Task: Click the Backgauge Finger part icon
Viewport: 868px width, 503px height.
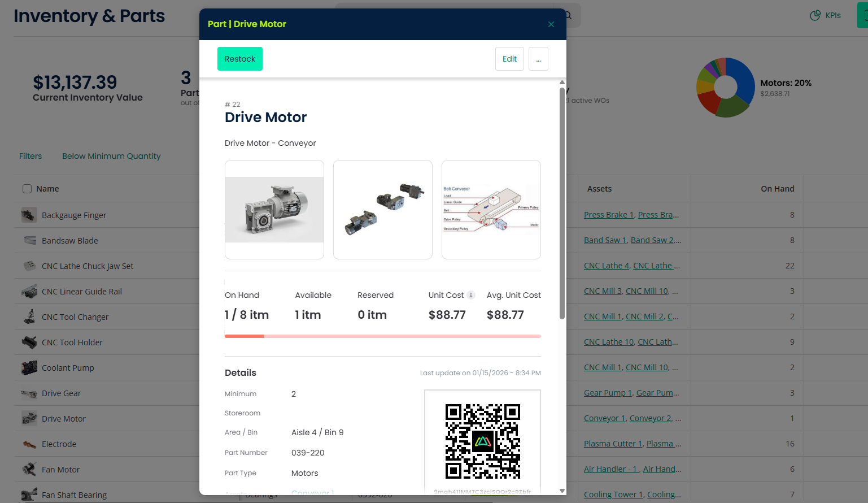Action: (x=29, y=215)
